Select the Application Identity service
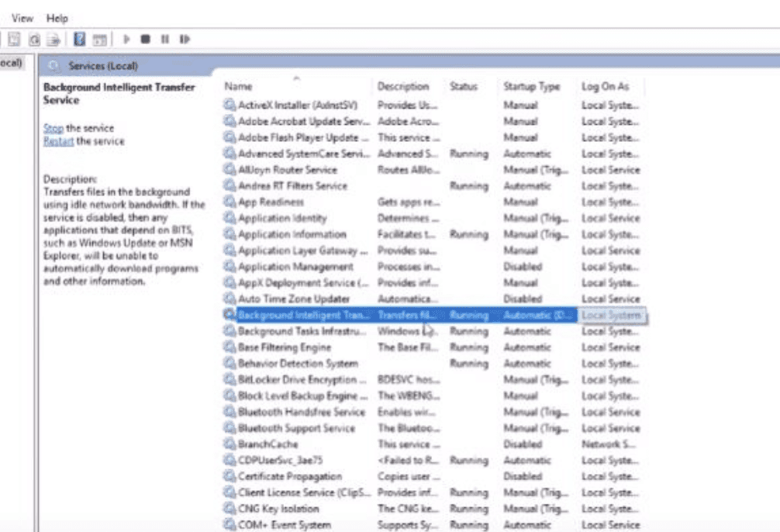This screenshot has height=532, width=780. tap(433, 218)
